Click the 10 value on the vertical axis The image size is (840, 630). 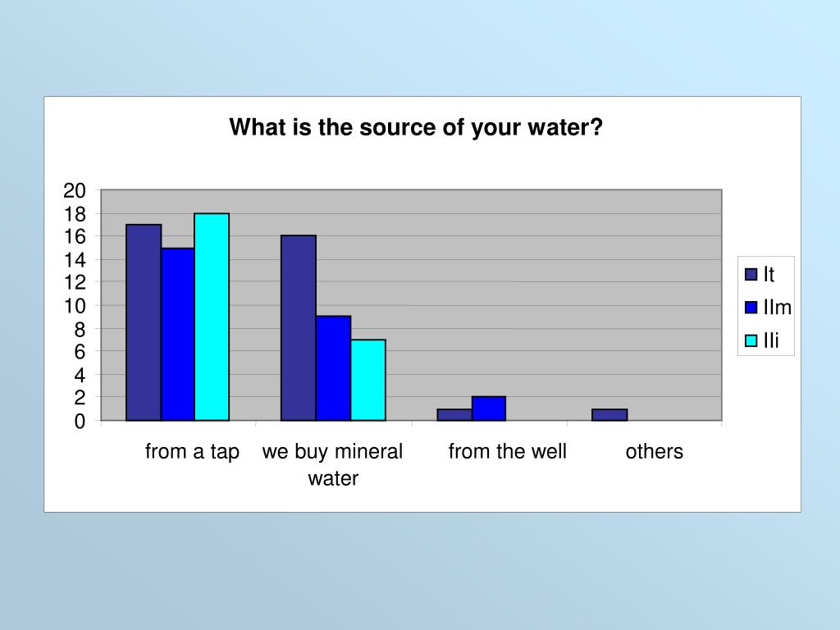pyautogui.click(x=75, y=306)
